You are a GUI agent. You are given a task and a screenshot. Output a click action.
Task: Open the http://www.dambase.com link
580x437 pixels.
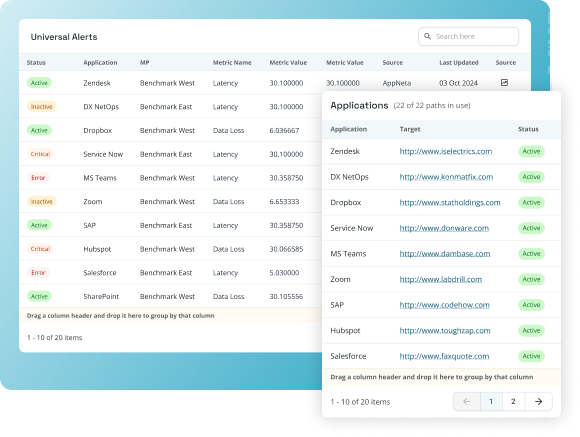(x=445, y=253)
